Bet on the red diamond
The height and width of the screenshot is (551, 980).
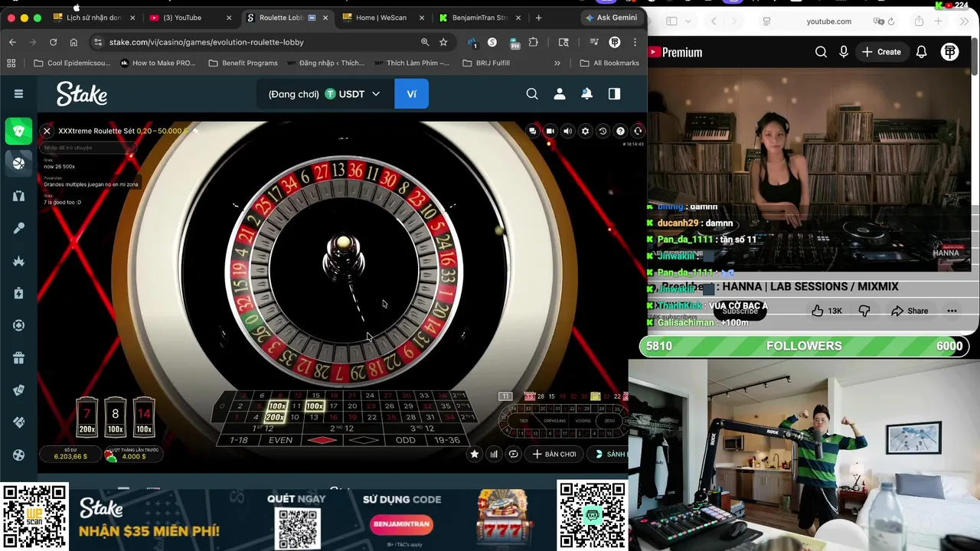[x=322, y=440]
